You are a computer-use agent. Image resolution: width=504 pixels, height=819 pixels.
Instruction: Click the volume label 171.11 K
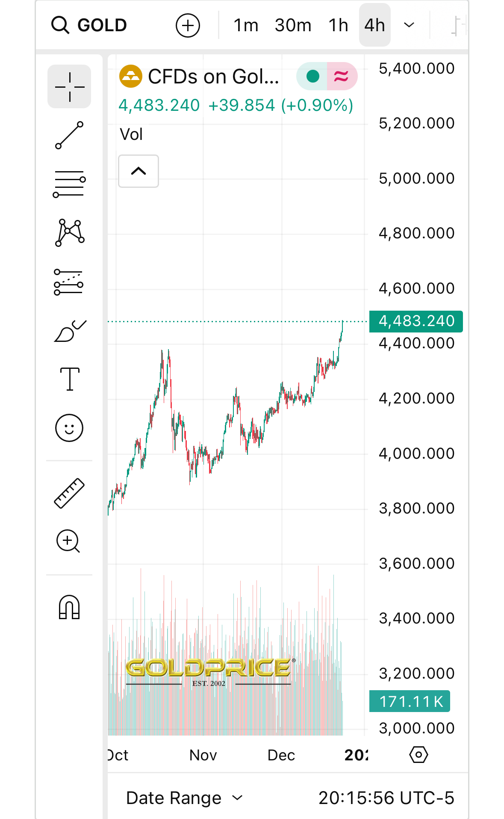pos(410,702)
